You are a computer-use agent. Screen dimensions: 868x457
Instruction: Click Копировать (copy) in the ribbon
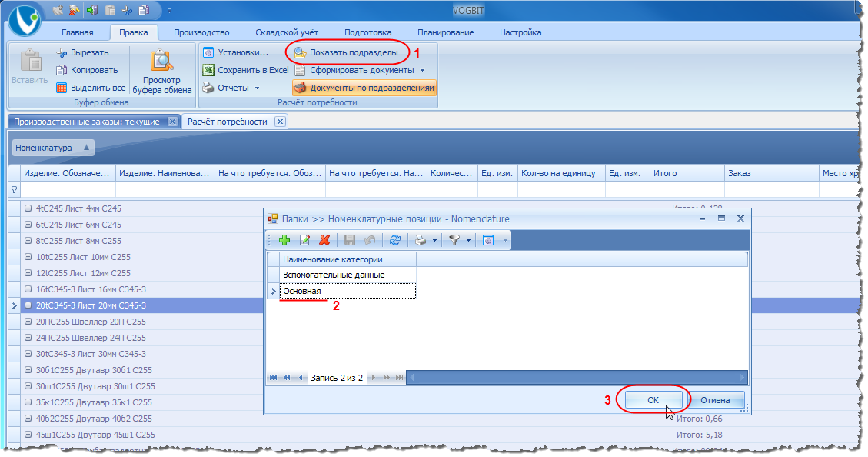(87, 70)
